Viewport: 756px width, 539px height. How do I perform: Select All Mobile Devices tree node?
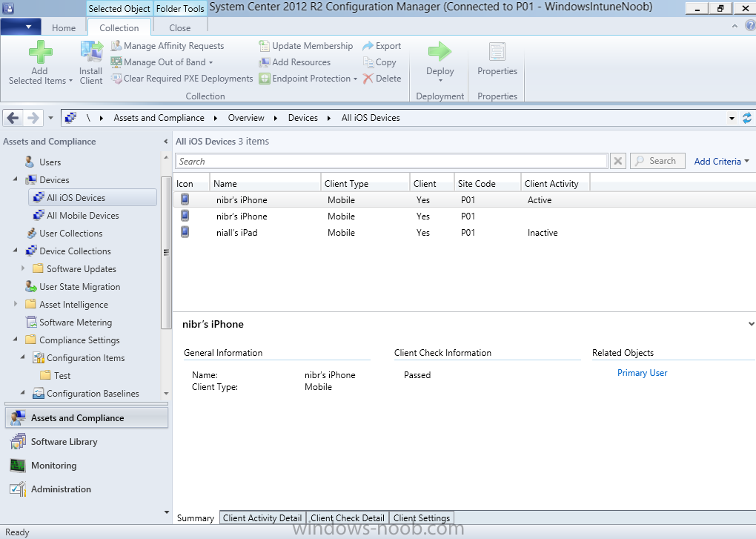[x=76, y=216]
